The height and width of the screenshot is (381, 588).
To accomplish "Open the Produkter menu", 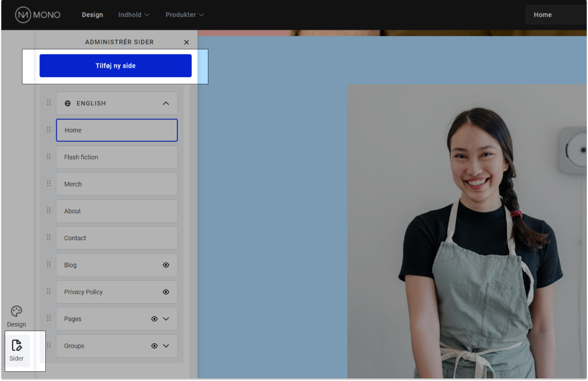I will tap(184, 15).
